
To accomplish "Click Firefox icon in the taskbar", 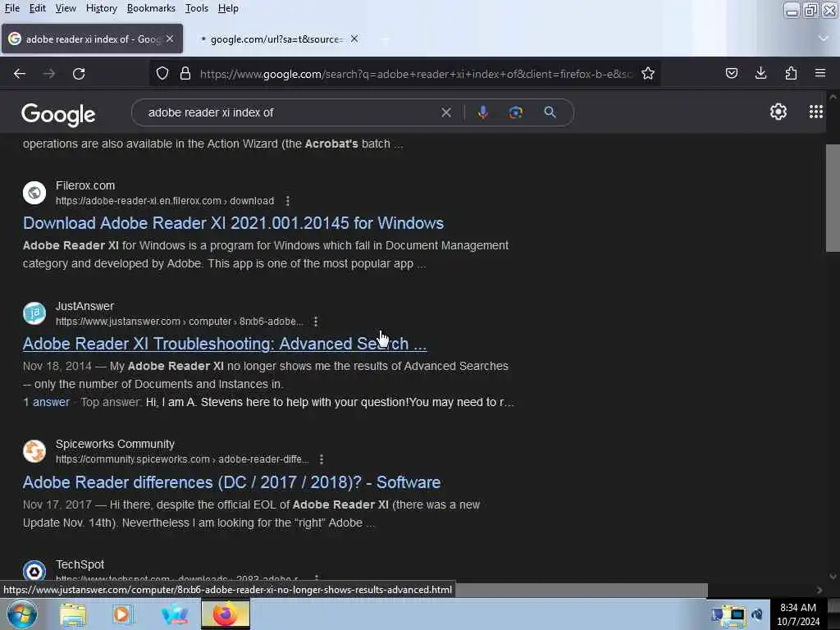I will 226,614.
